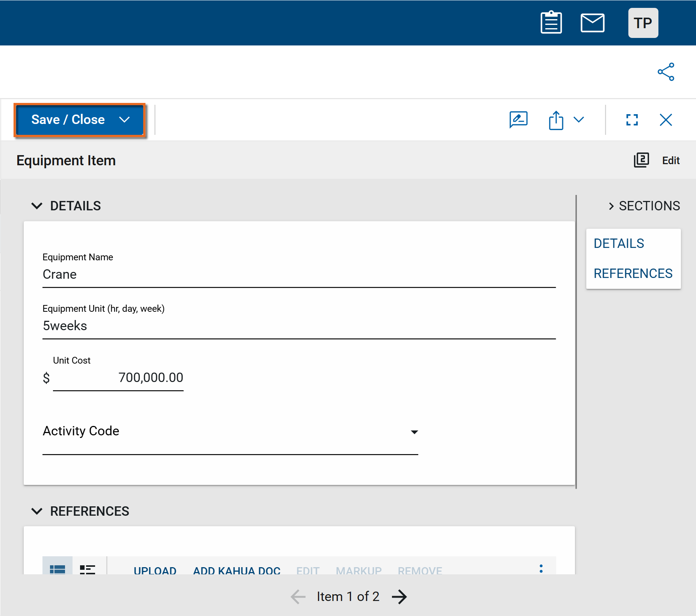Expand the export options chevron
This screenshot has height=616, width=696.
[x=579, y=120]
